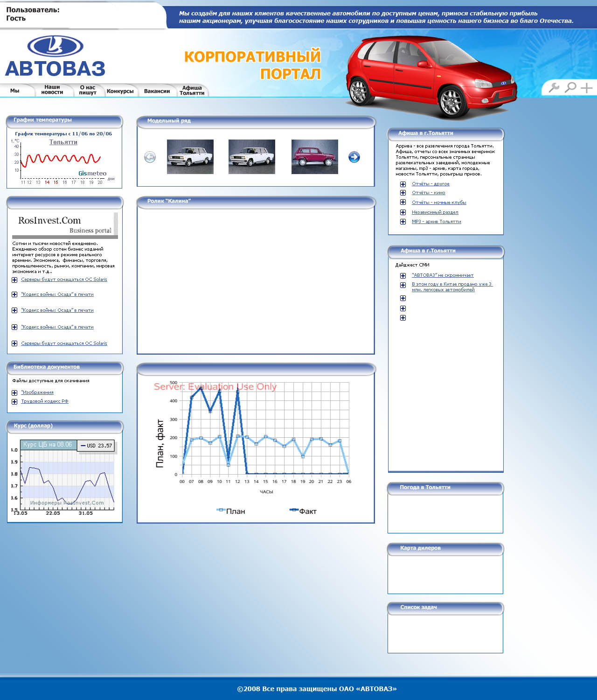Open the MP3 - архив Тольятти link
The height and width of the screenshot is (700, 597).
click(x=436, y=222)
